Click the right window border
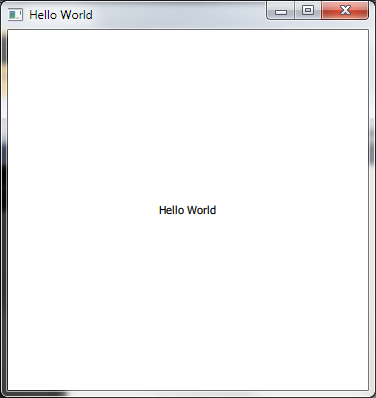 (x=372, y=210)
